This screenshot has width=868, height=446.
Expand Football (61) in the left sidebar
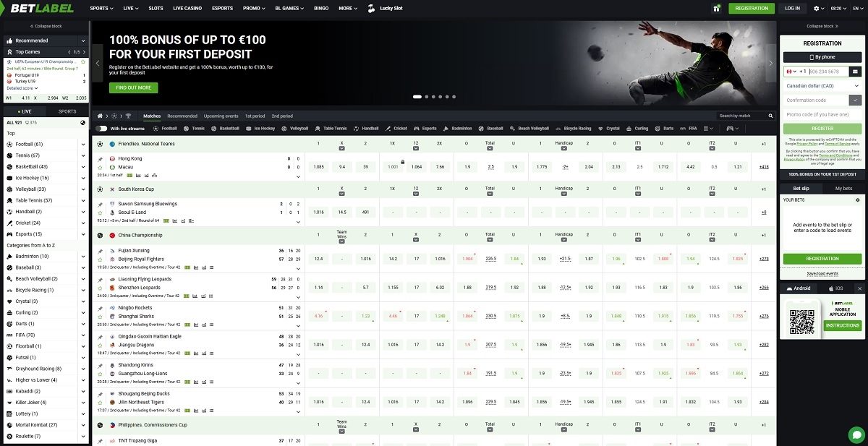(x=83, y=145)
